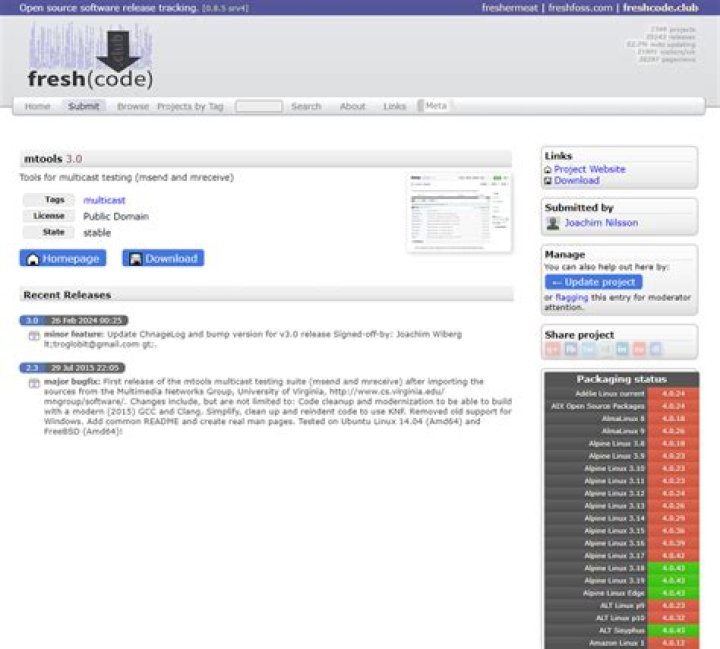Screen dimensions: 720x649
Task: Click the flagging link for moderator attention
Action: pyautogui.click(x=572, y=297)
